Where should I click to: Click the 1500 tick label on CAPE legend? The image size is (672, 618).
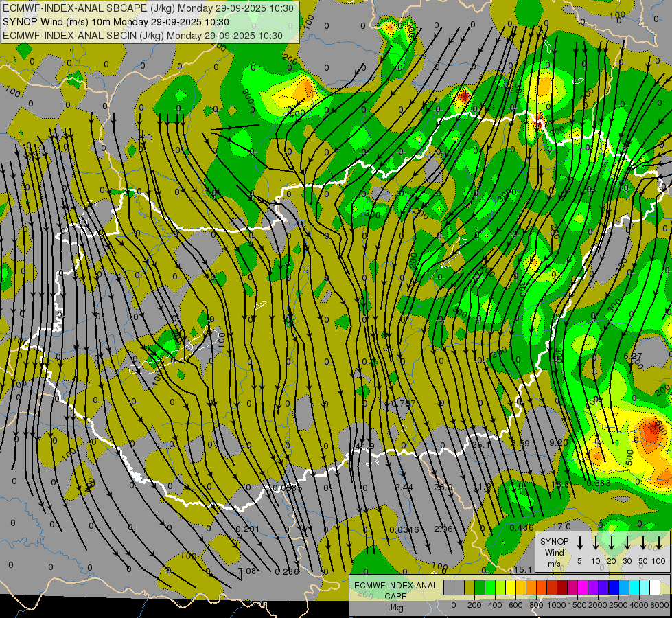click(x=577, y=605)
